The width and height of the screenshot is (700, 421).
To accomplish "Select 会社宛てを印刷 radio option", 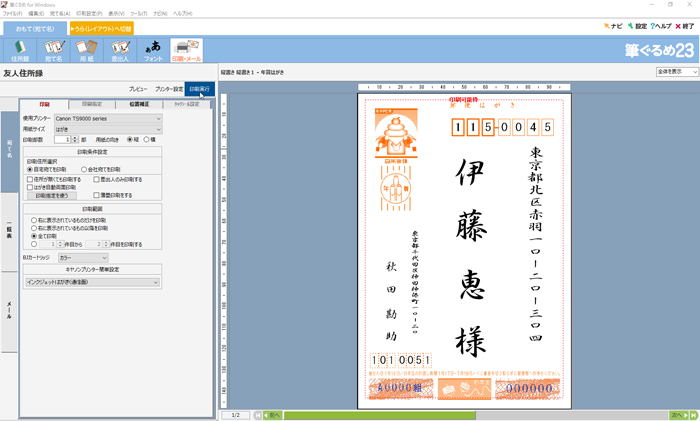I will pos(84,170).
